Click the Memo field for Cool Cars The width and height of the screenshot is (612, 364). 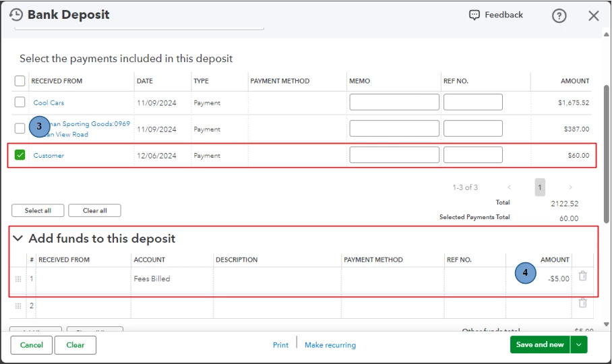[x=394, y=102]
